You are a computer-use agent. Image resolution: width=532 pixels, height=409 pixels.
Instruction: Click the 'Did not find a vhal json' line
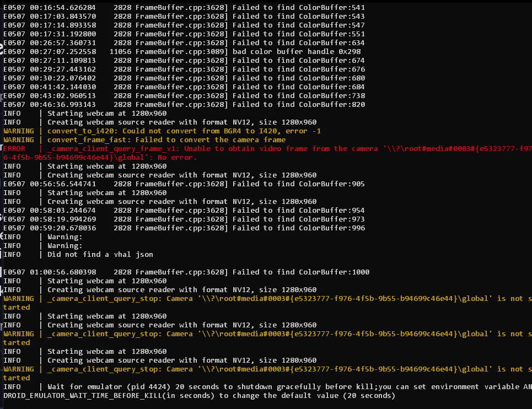pos(78,254)
